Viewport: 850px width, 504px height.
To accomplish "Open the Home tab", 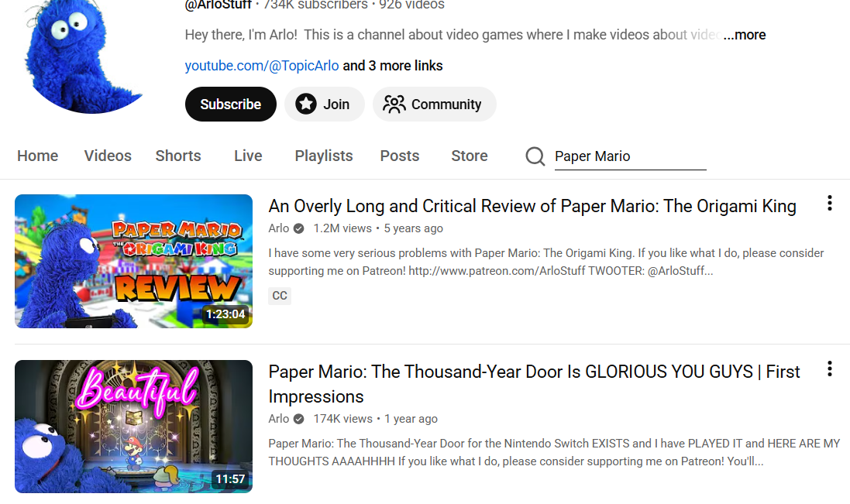I will [37, 156].
